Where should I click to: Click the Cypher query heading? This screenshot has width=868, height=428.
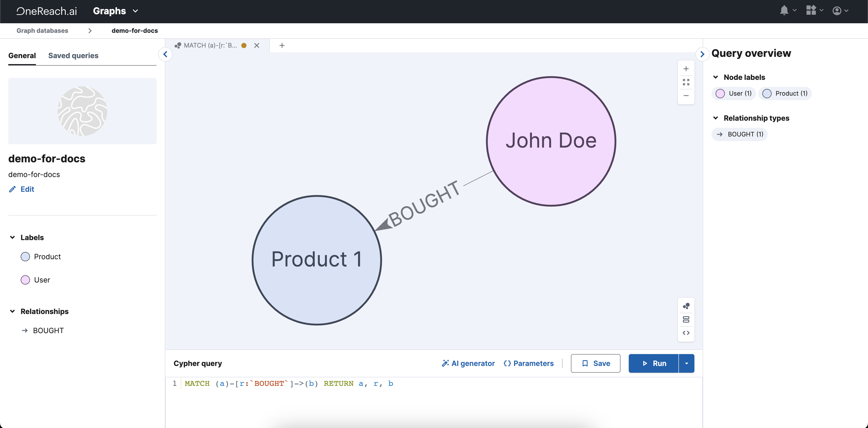(198, 363)
